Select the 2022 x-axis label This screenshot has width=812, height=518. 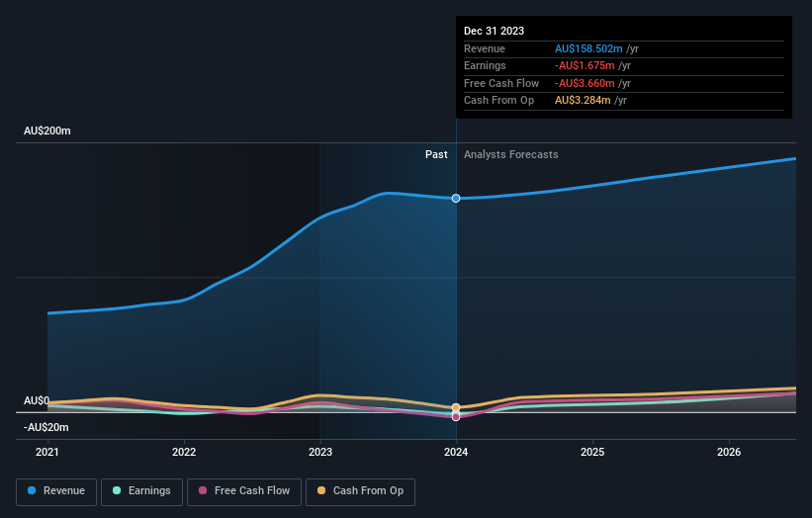[184, 452]
